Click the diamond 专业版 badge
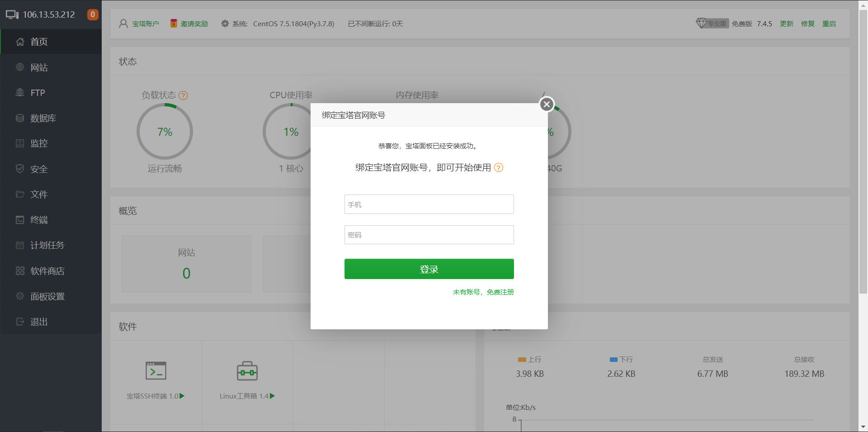868x432 pixels. (712, 23)
